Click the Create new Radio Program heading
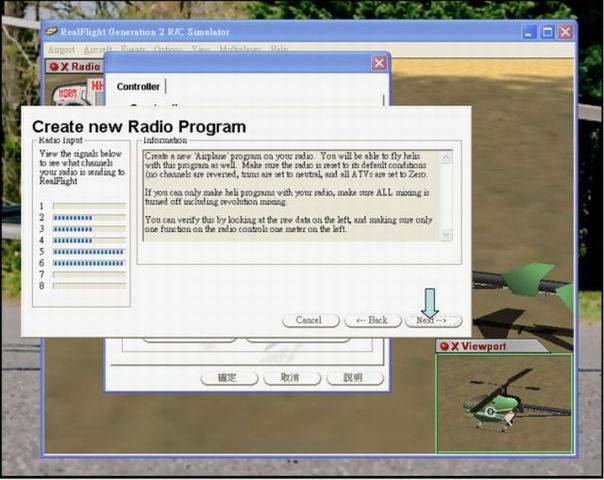 coord(139,127)
